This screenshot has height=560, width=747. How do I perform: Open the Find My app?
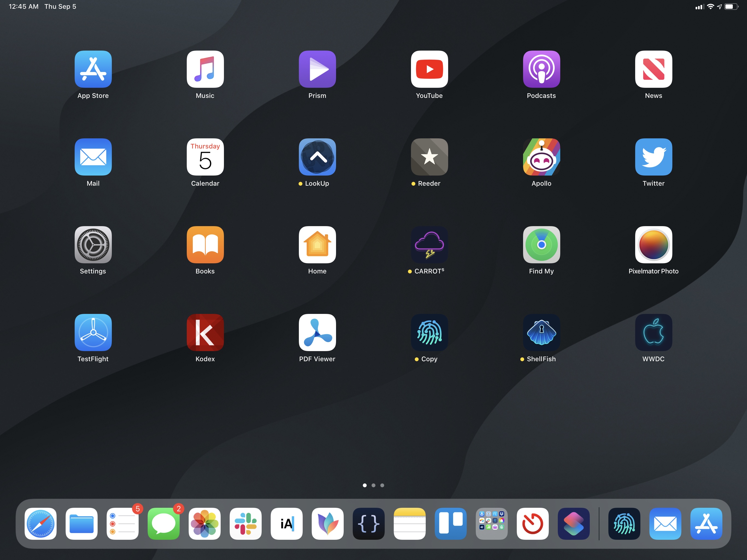[x=542, y=245]
